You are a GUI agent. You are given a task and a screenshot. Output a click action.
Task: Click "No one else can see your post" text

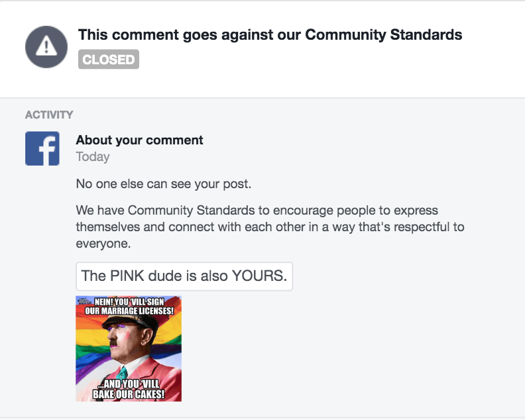click(x=164, y=184)
